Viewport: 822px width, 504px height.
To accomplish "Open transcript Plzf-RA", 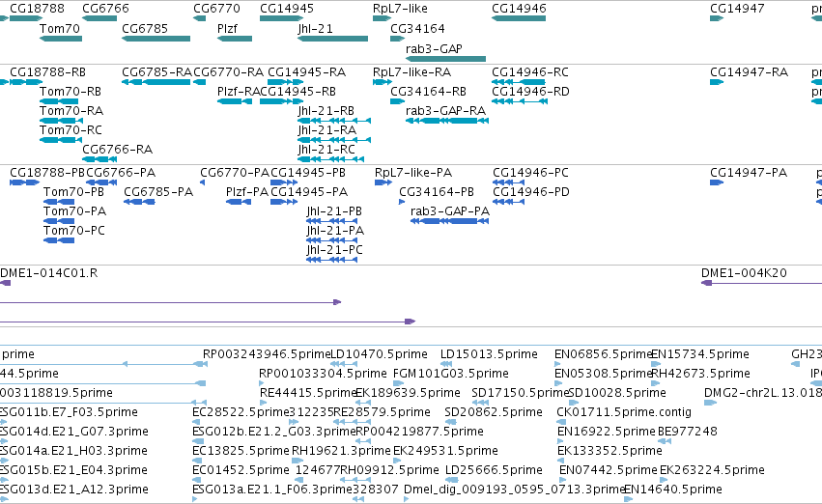I will [235, 101].
